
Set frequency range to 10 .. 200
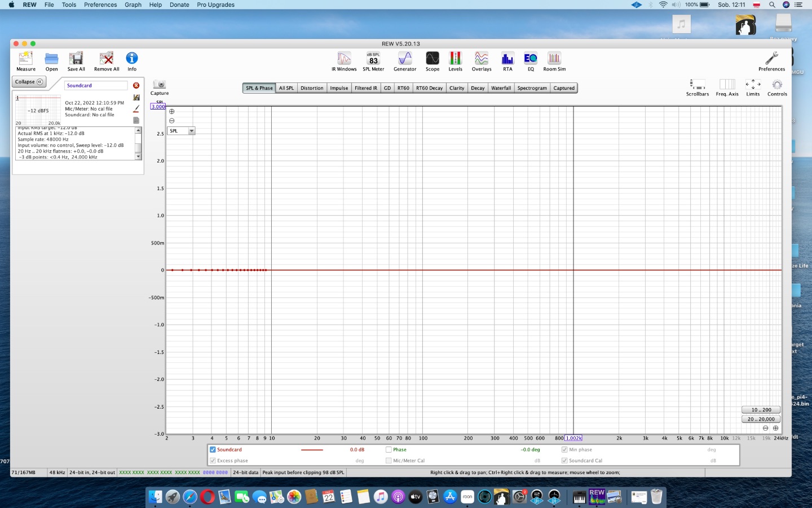tap(761, 410)
